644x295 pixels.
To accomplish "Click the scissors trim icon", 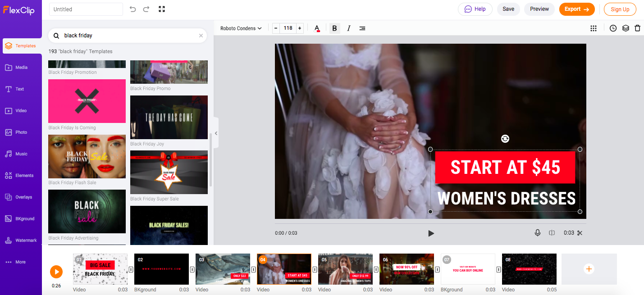I will click(x=580, y=233).
